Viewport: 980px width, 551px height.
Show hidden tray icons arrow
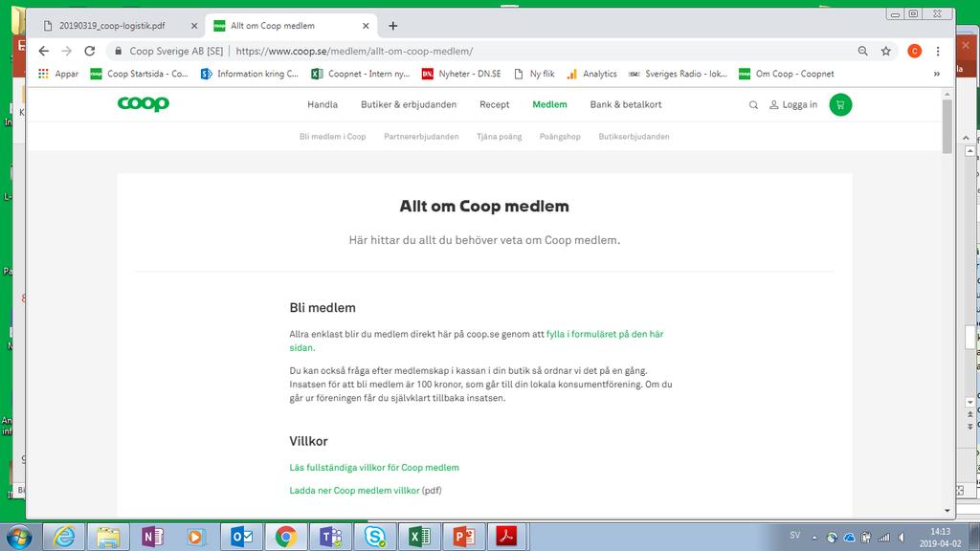814,538
